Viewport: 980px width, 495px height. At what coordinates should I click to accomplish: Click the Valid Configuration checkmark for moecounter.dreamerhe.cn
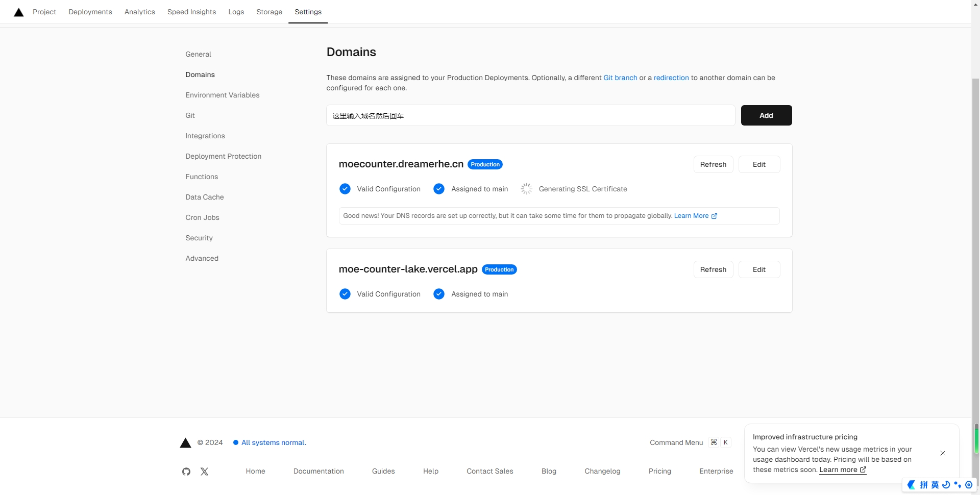(345, 189)
